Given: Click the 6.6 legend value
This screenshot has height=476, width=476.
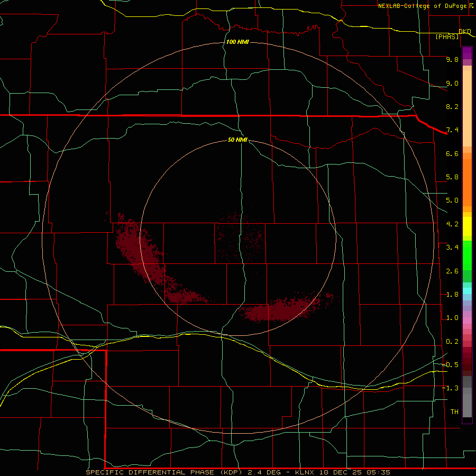Looking at the screenshot, I should 452,153.
